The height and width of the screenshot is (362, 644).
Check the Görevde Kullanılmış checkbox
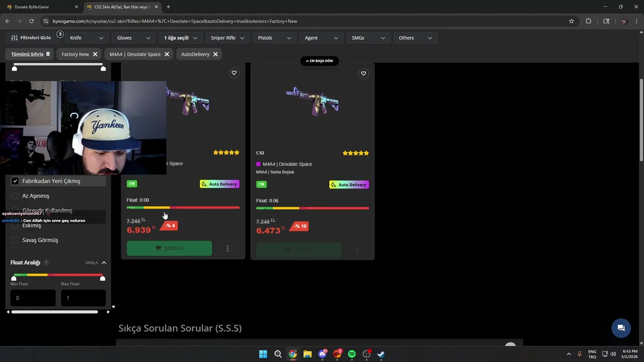pos(15,210)
